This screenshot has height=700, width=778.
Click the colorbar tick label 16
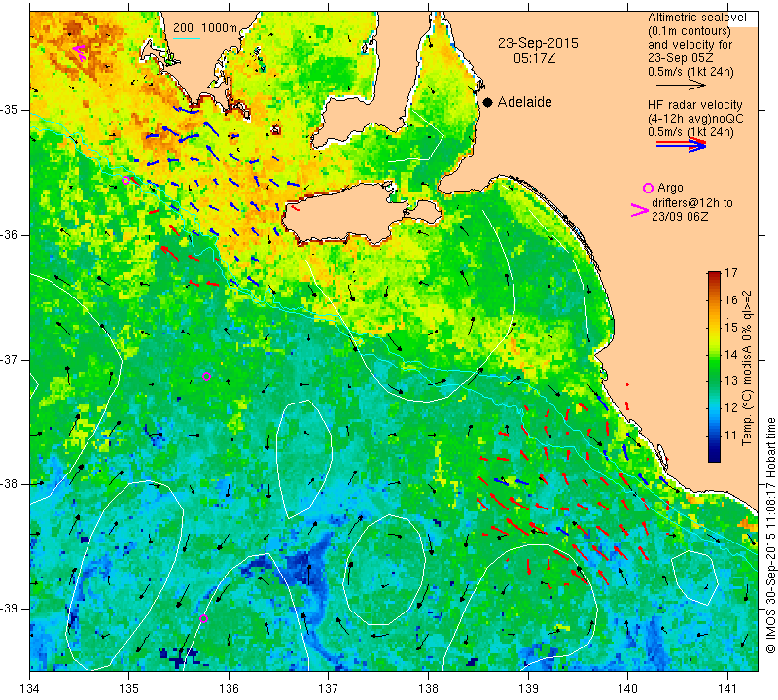tap(731, 300)
